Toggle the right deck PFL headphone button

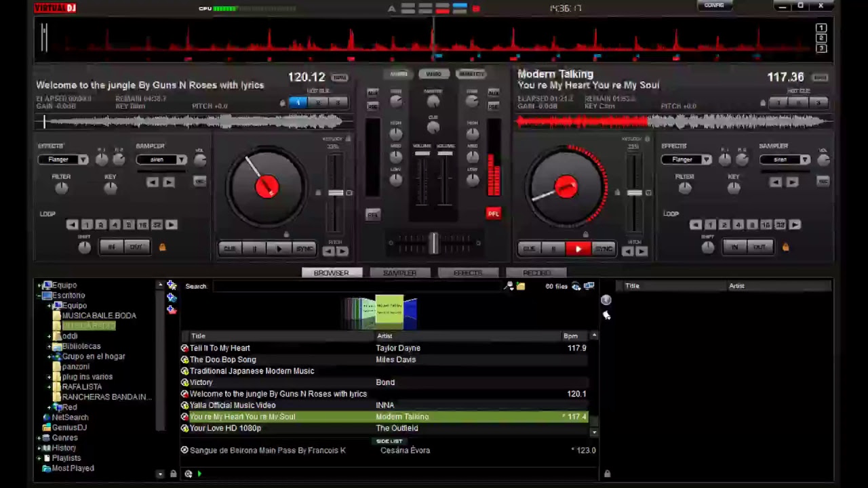(x=493, y=214)
